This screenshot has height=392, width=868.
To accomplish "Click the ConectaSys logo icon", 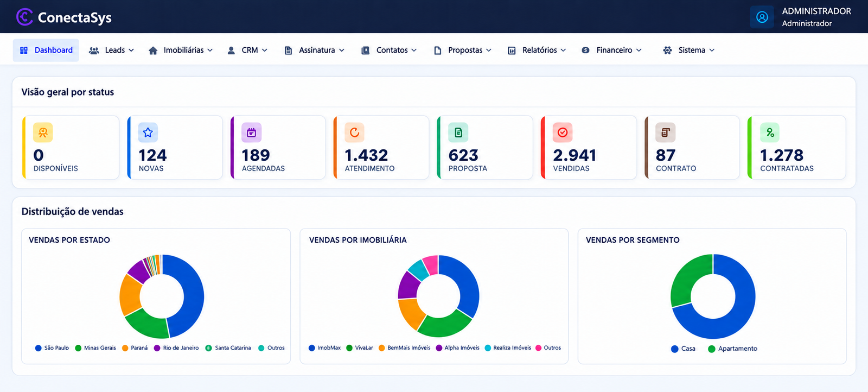I will (x=24, y=17).
